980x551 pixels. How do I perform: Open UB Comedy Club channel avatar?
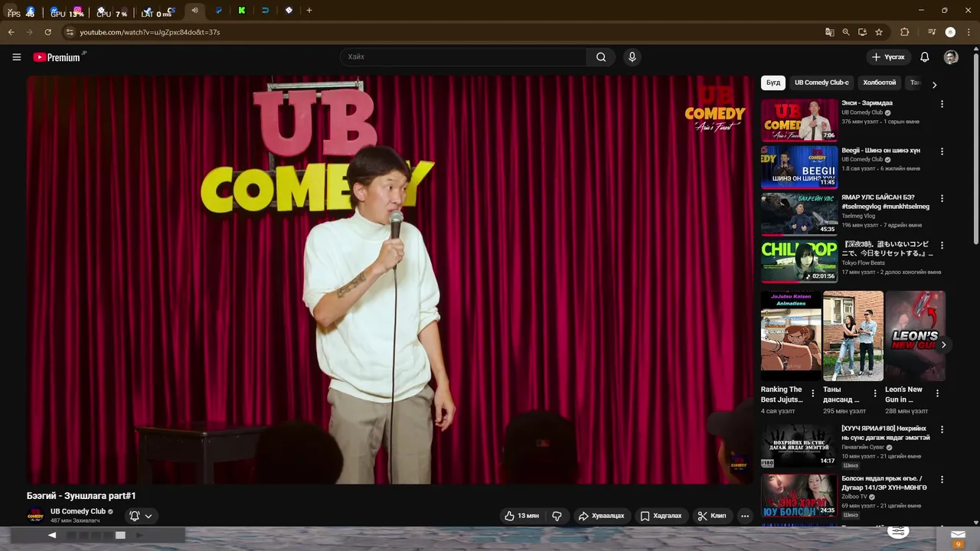point(35,516)
